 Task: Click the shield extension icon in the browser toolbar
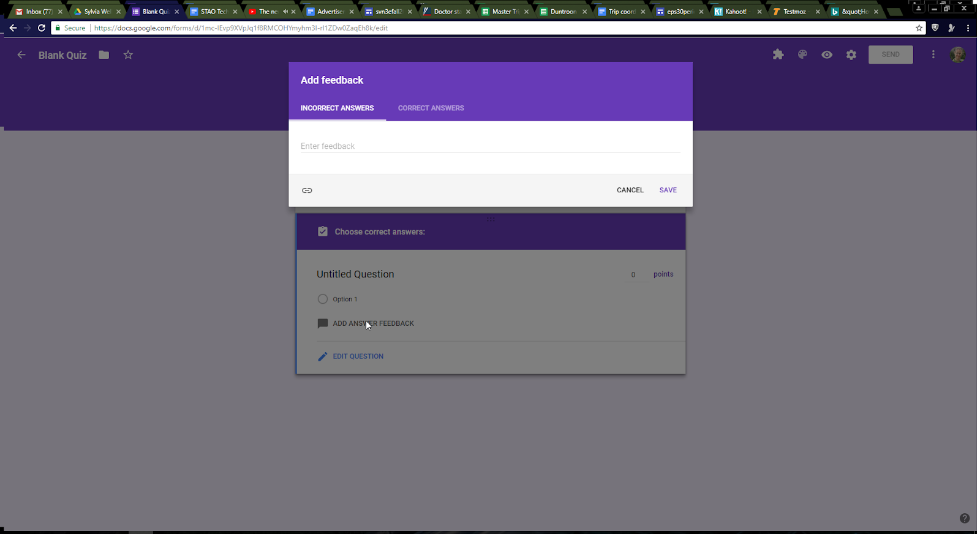pos(935,28)
